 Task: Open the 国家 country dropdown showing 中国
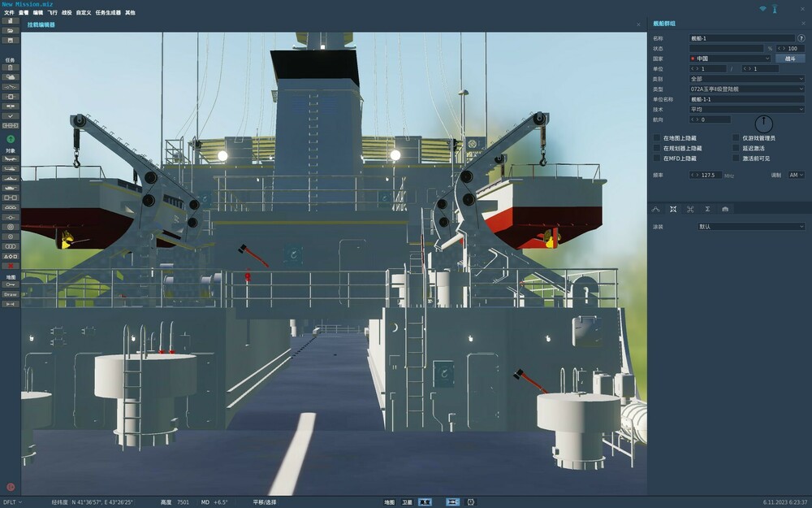[730, 59]
